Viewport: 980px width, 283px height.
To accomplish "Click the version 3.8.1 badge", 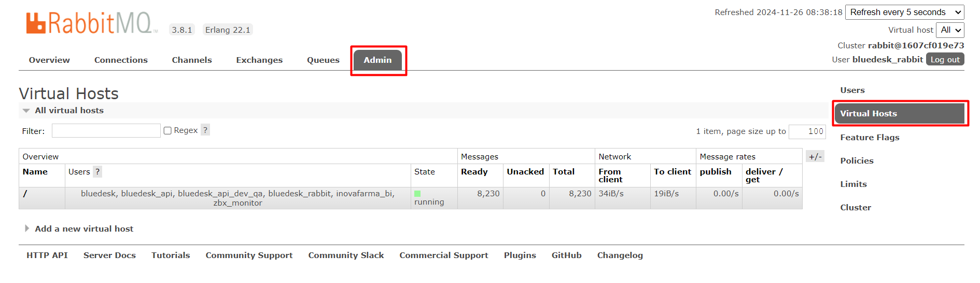I will [x=182, y=30].
